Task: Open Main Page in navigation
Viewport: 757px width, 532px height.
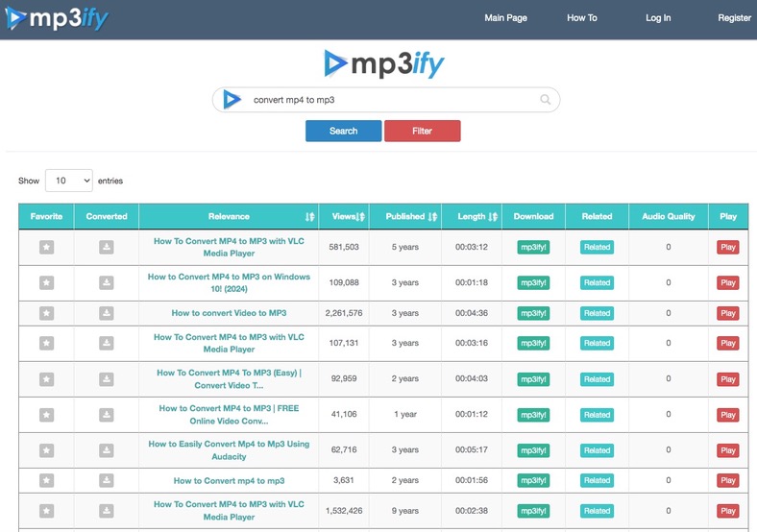Action: pyautogui.click(x=505, y=18)
